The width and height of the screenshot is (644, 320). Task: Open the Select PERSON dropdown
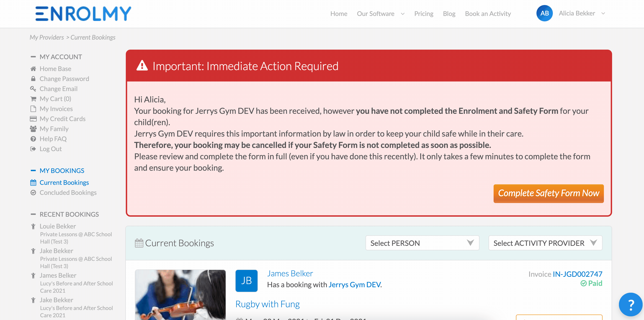(422, 243)
